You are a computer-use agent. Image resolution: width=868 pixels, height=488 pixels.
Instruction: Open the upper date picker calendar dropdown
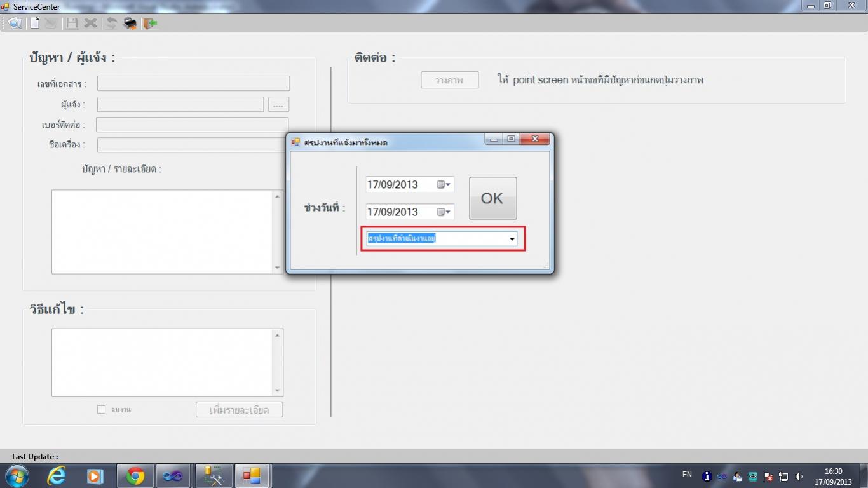[x=444, y=185]
